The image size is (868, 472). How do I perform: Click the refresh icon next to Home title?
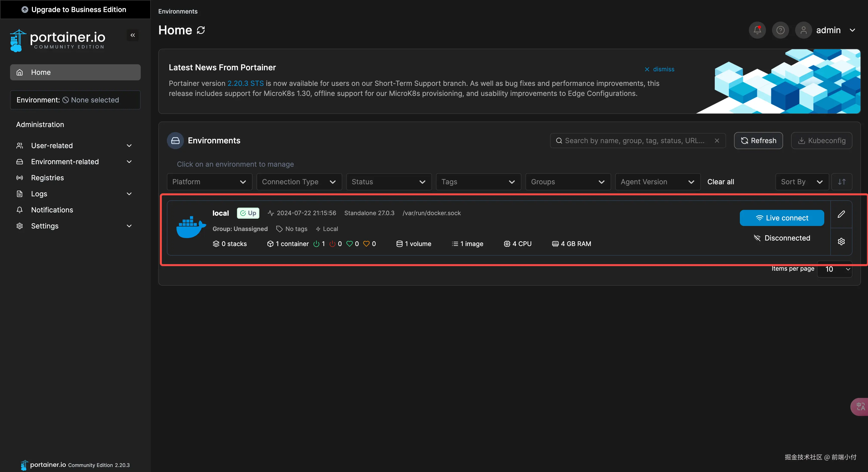point(201,30)
